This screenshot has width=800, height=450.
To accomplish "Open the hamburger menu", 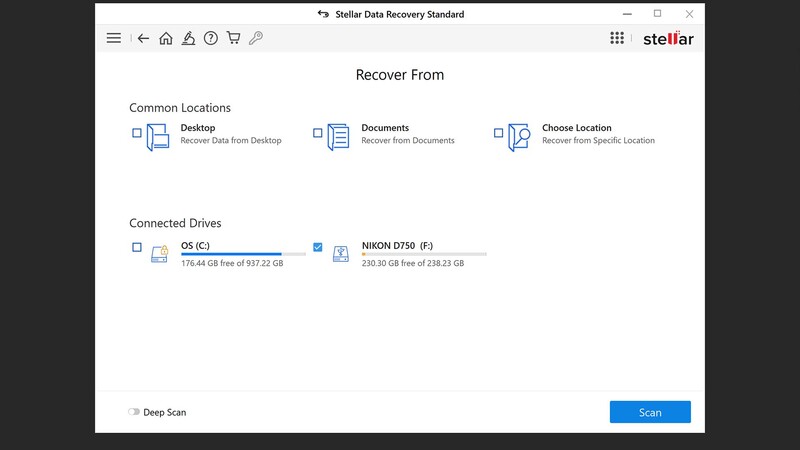I will pos(114,38).
